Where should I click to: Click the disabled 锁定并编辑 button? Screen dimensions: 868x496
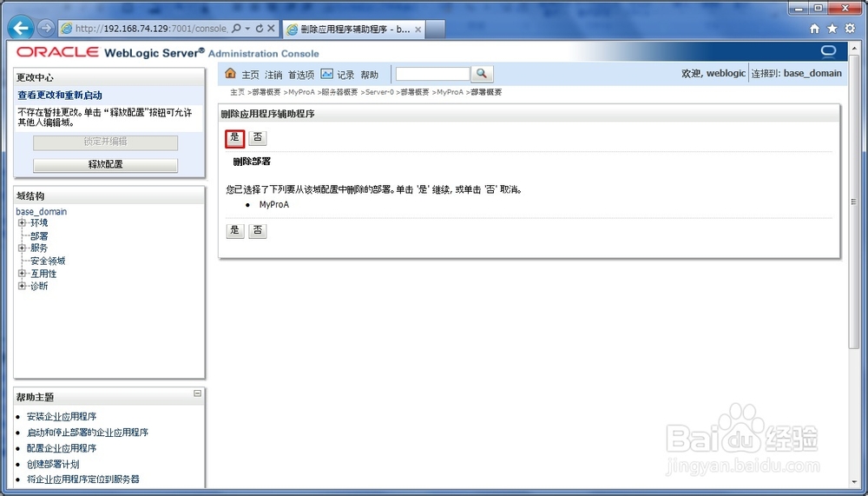[105, 142]
